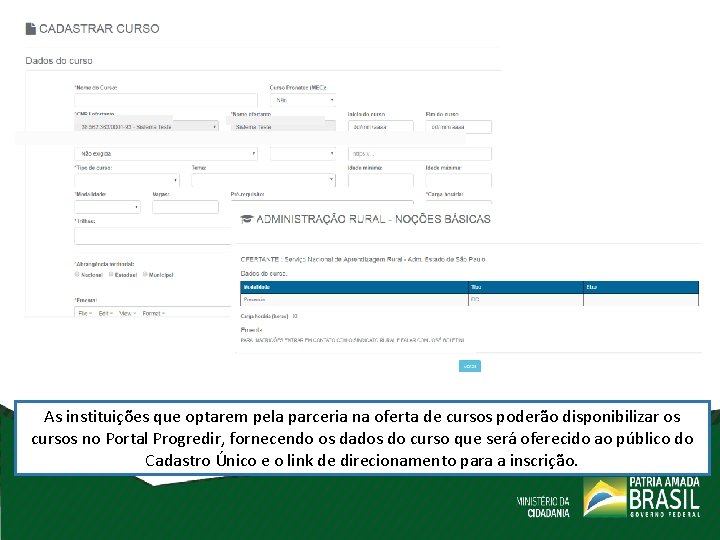Open the Curso Pronatec (MEC) dropdown
Viewport: 720px width, 540px height.
click(303, 100)
